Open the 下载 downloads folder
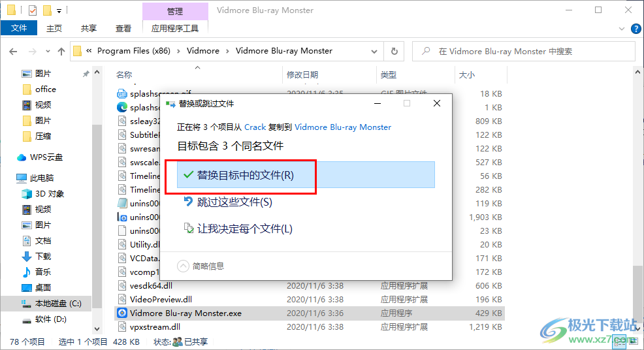 pyautogui.click(x=42, y=257)
